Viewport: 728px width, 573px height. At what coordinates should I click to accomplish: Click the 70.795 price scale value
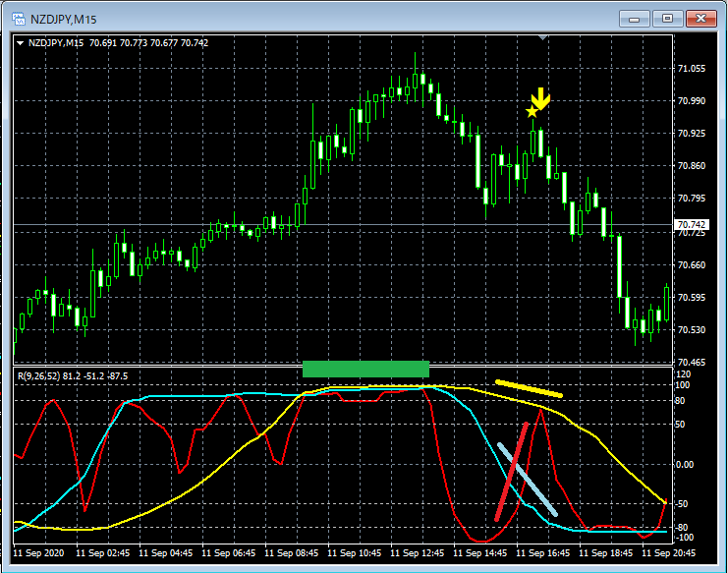tap(692, 199)
